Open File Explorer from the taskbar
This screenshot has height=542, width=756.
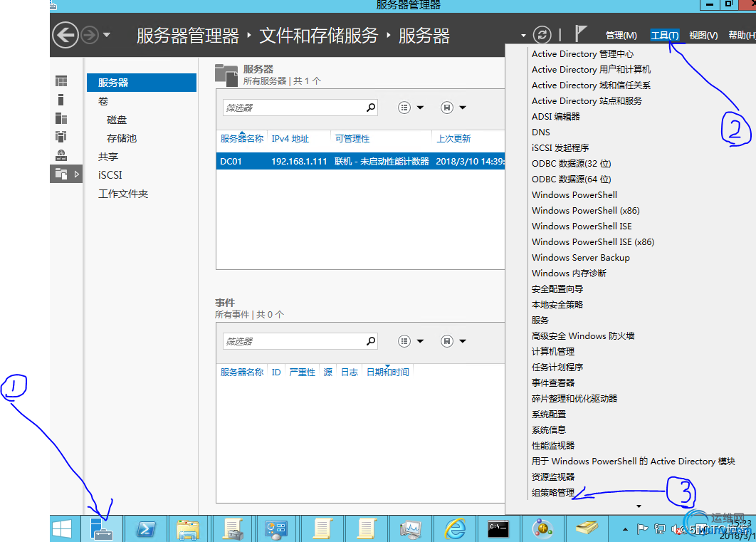[188, 529]
